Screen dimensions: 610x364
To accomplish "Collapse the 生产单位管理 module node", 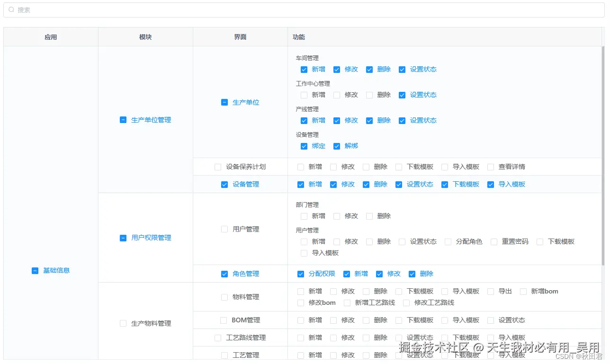I will [x=123, y=120].
